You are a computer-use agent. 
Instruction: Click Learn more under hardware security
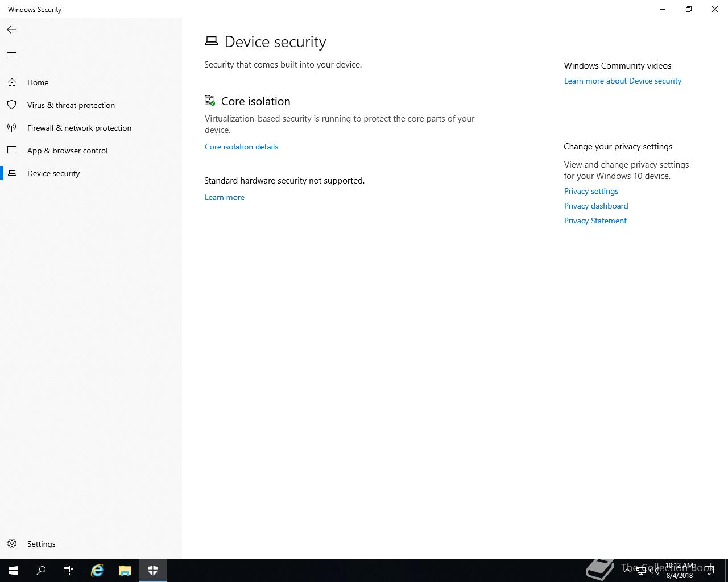pos(225,197)
